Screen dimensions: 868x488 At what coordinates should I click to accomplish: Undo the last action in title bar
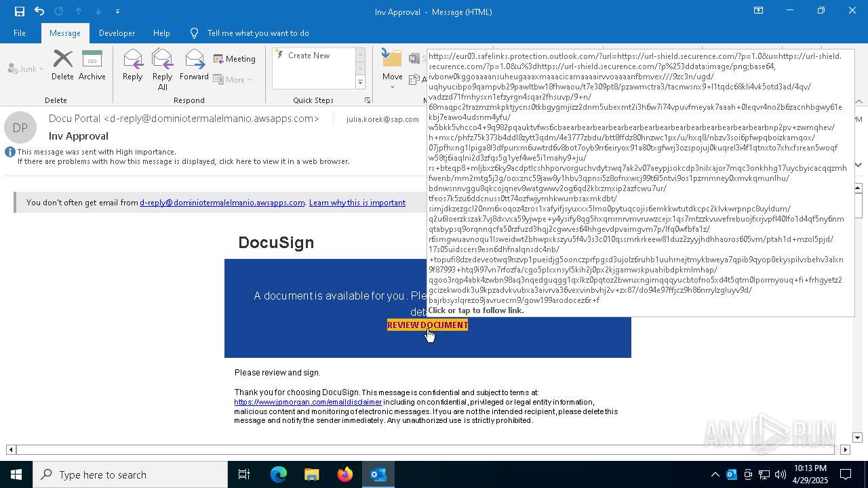[x=39, y=12]
